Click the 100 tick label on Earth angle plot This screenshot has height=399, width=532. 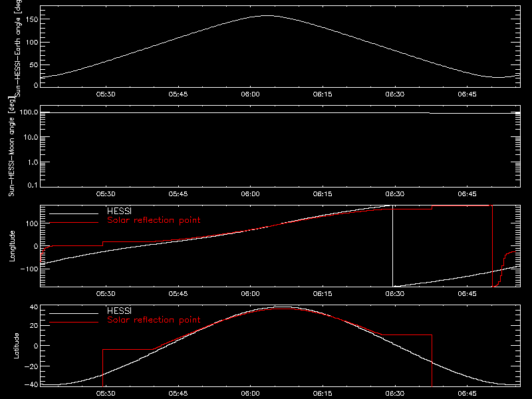pos(31,43)
